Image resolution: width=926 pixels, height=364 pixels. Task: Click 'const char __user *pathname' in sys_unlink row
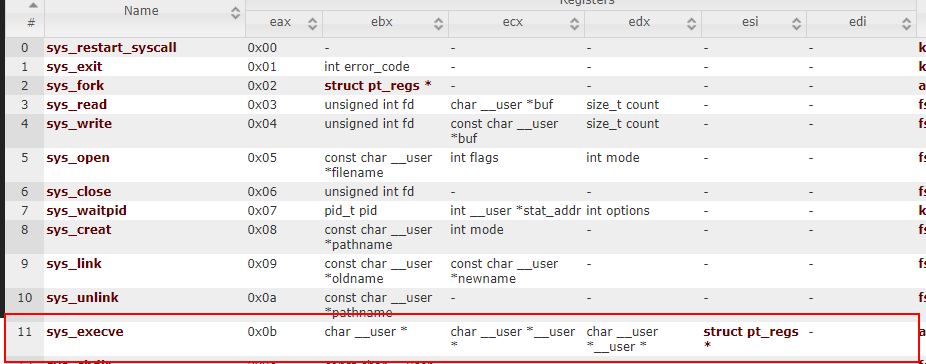(379, 304)
